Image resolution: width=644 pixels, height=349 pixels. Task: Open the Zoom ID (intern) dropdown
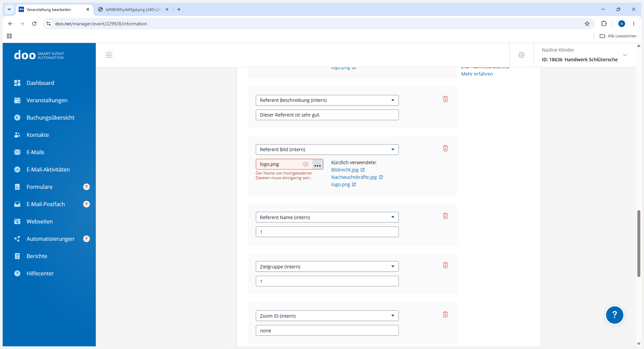click(327, 316)
